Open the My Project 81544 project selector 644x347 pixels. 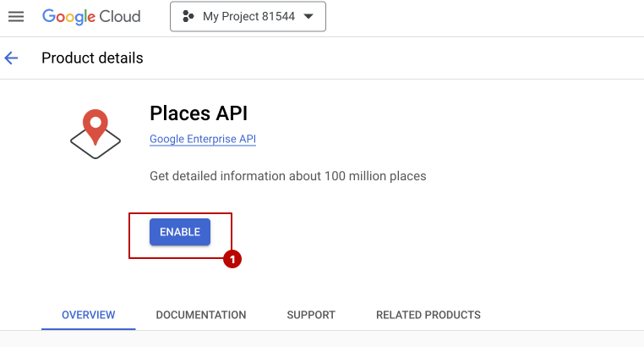(x=248, y=16)
